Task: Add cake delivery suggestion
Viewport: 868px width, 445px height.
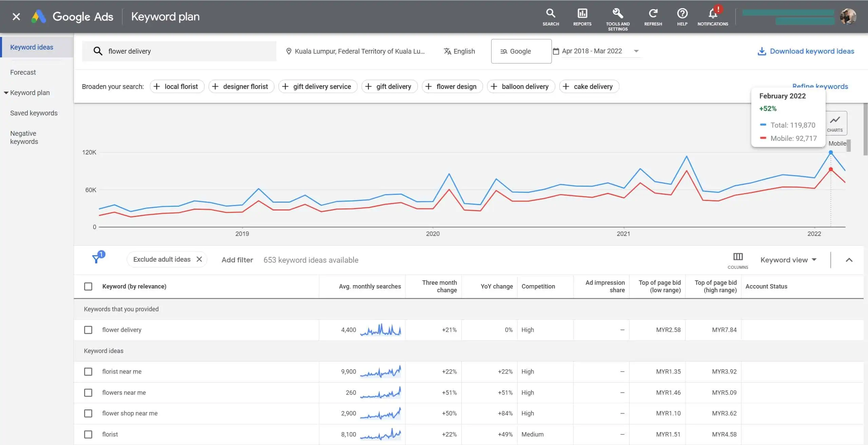Action: pos(589,87)
